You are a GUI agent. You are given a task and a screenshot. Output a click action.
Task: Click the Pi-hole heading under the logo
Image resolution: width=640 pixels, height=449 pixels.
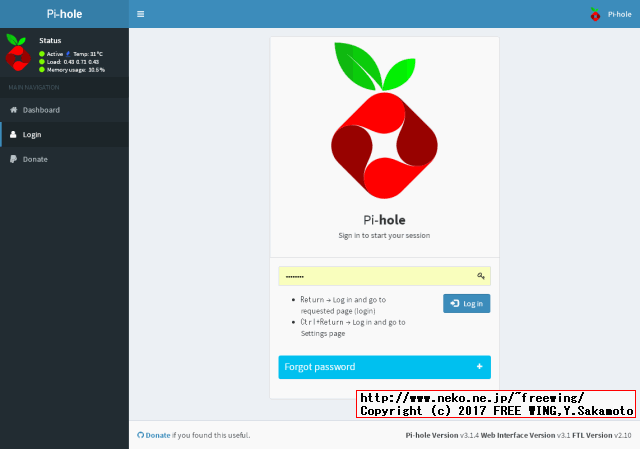[384, 220]
